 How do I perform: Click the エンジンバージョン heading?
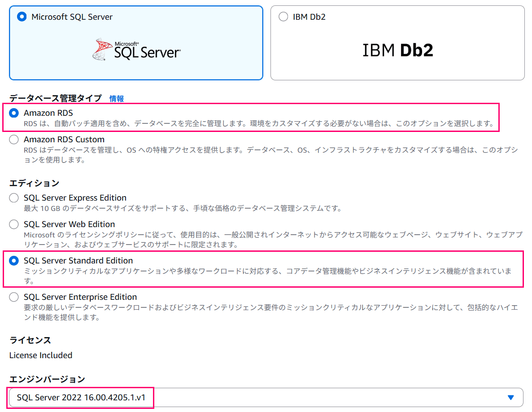(47, 379)
